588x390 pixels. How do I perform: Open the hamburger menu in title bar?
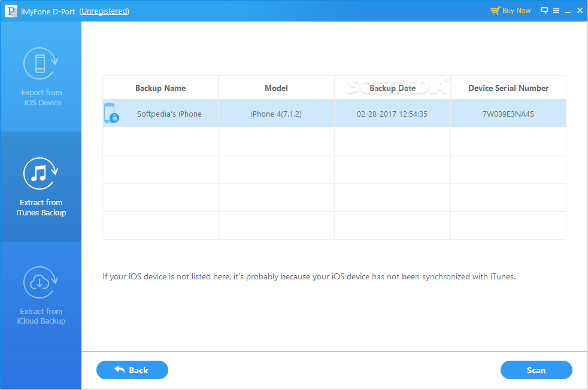pyautogui.click(x=556, y=11)
